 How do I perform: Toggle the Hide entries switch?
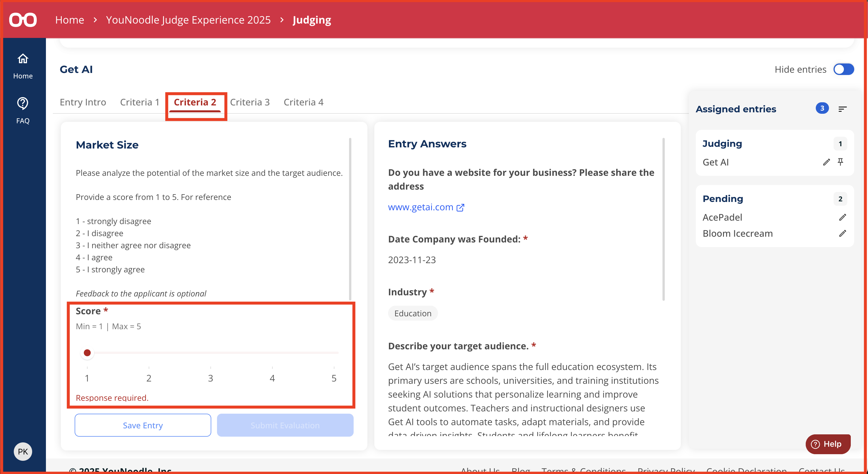click(x=843, y=70)
